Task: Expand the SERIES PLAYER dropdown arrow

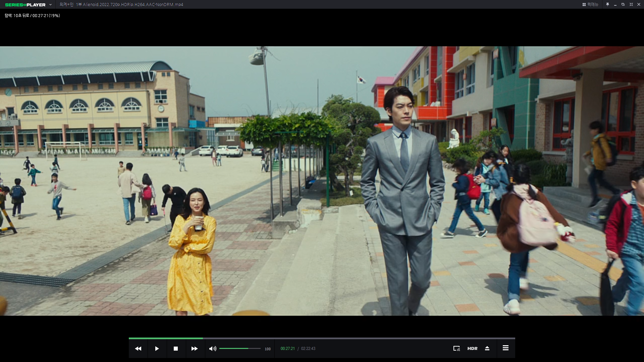Action: 50,5
